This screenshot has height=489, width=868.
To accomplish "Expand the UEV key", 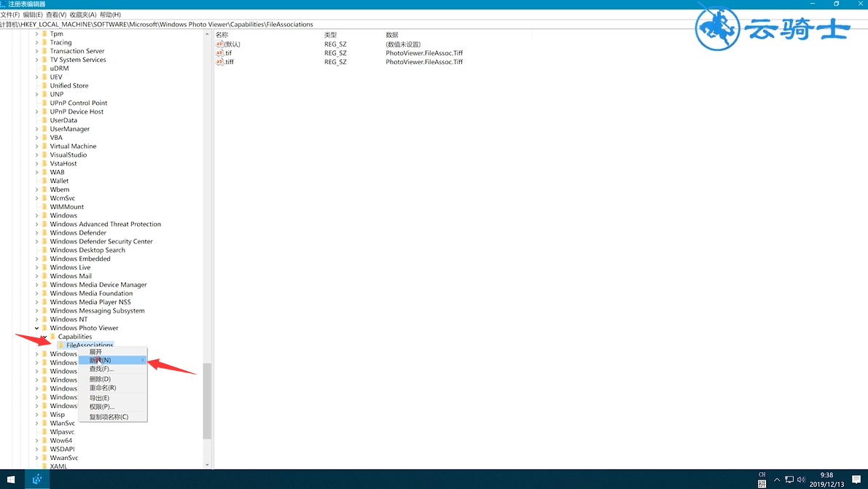I will tap(37, 77).
